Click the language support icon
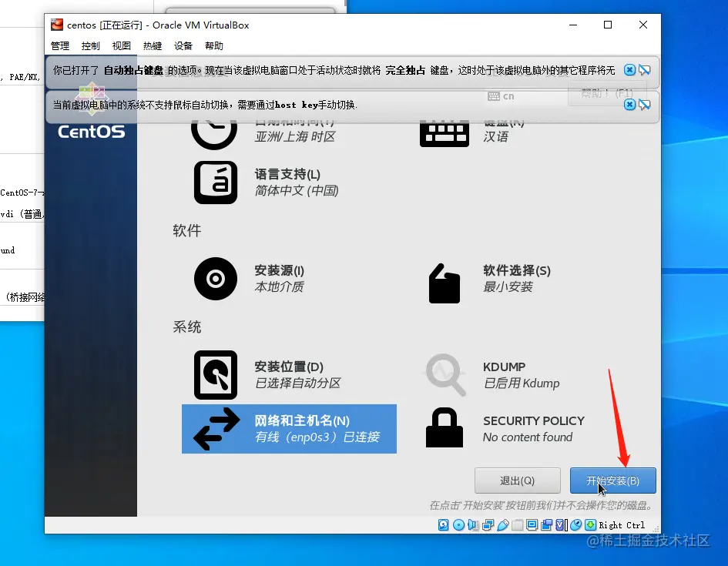The height and width of the screenshot is (566, 728). (x=216, y=183)
